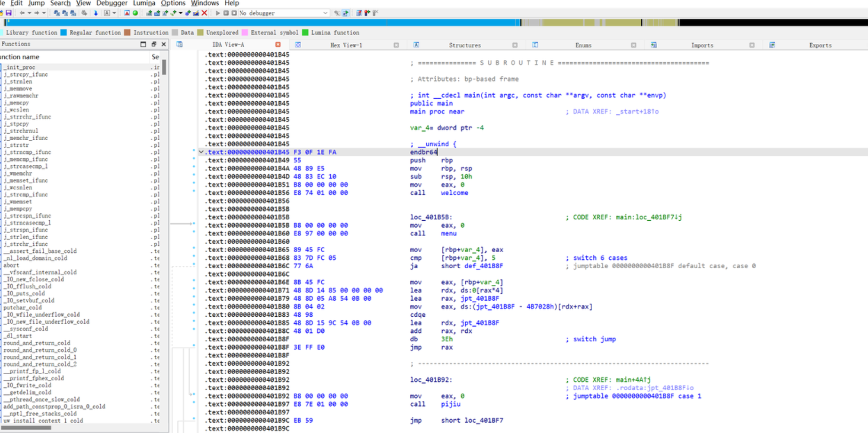Click the red X cancel toolbar icon
Viewport: 868px width, 433px height.
[204, 13]
